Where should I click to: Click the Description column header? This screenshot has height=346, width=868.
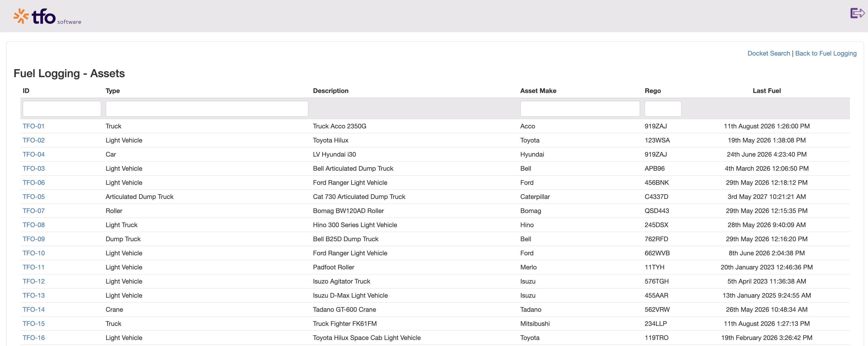pos(331,91)
